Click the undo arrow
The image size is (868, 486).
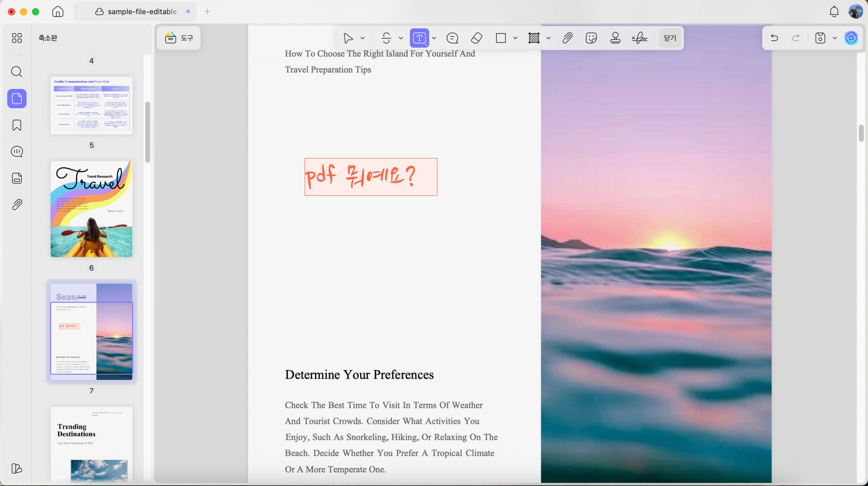click(x=774, y=38)
